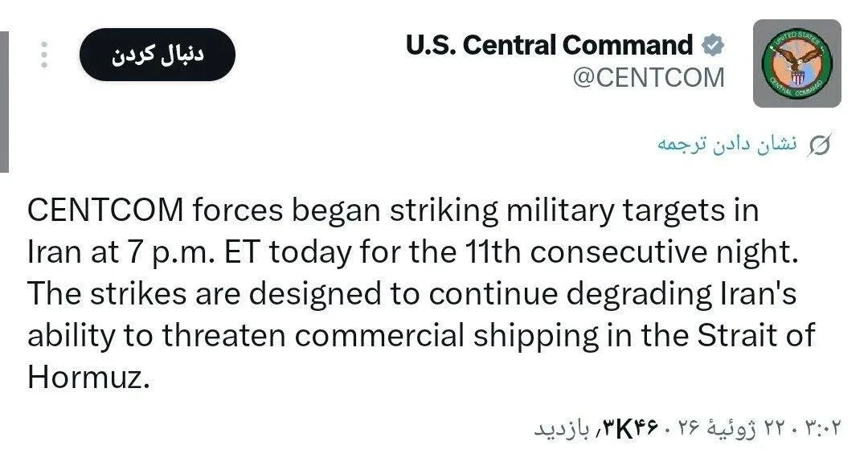
Task: Open the @CENTCOM handle link
Action: [649, 77]
